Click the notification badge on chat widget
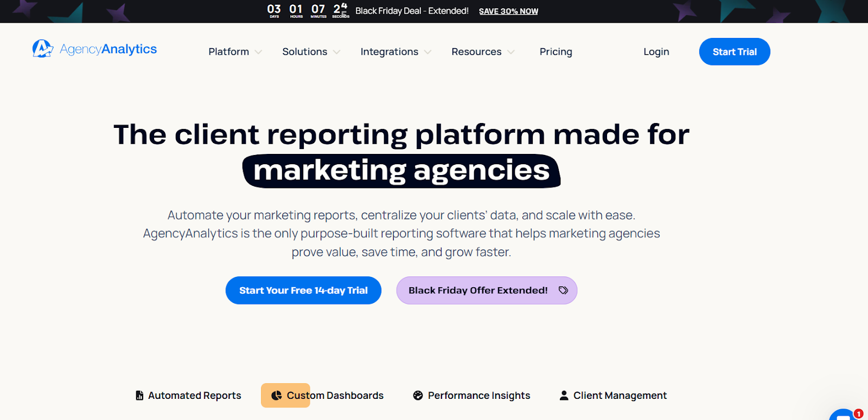 pyautogui.click(x=858, y=413)
